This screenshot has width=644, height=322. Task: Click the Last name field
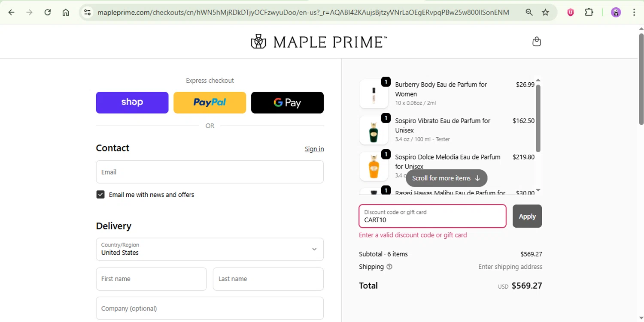[x=268, y=279]
